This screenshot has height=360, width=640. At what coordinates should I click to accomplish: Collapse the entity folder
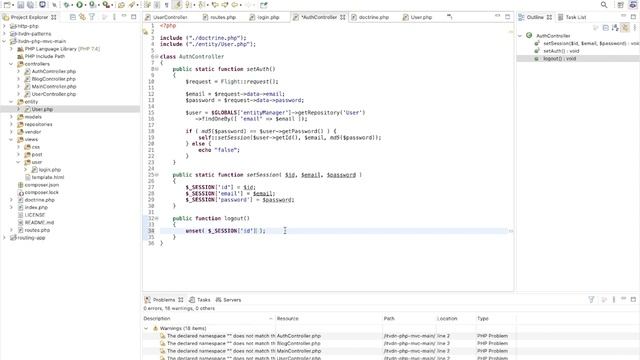(x=11, y=102)
